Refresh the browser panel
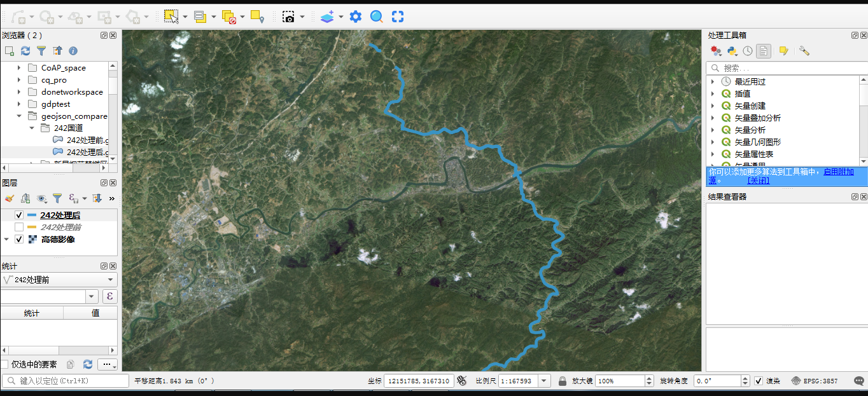868x396 pixels. tap(25, 51)
